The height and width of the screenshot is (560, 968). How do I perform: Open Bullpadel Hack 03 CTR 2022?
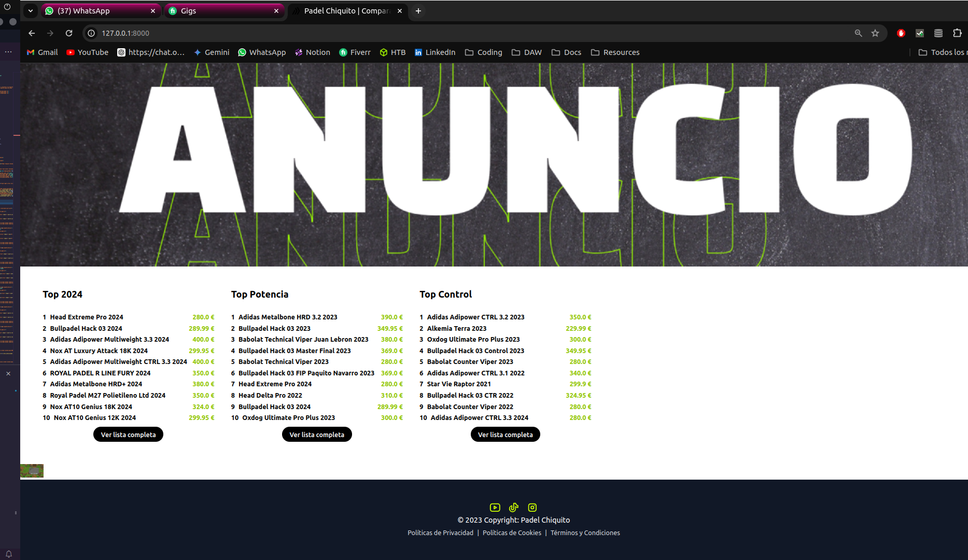[470, 396]
